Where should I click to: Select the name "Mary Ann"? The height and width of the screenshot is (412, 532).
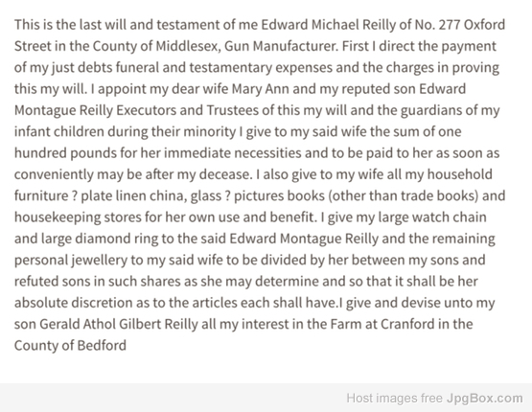[x=260, y=89]
